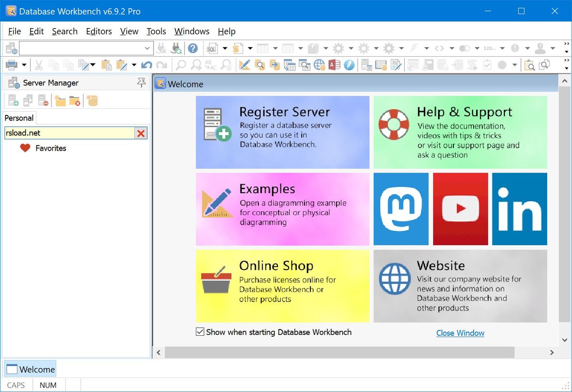Toggle the NUM lock status indicator
Image resolution: width=572 pixels, height=392 pixels.
click(x=48, y=385)
